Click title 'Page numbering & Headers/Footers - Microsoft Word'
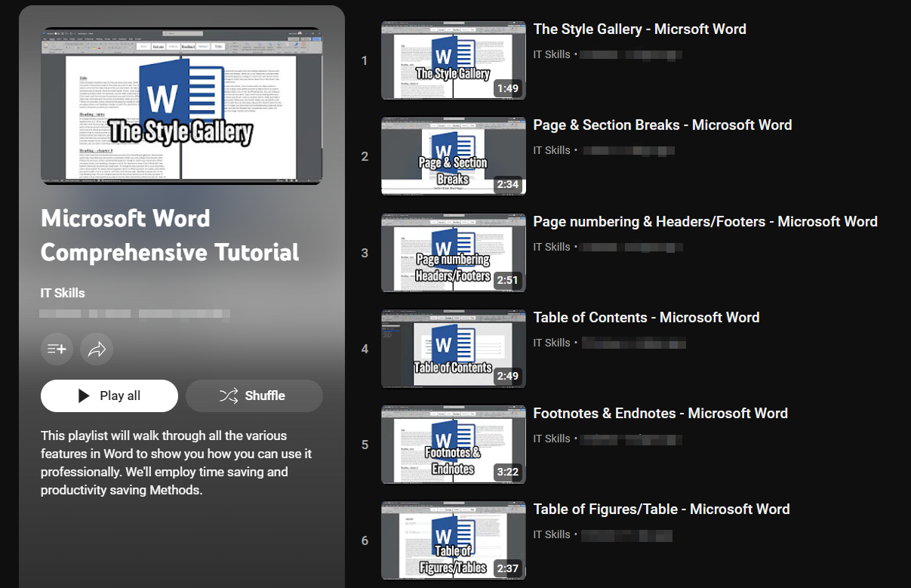Viewport: 911px width, 588px height. 705,222
